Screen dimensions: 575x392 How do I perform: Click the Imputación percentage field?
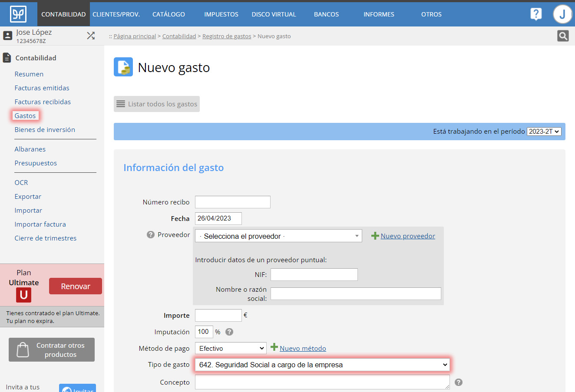click(x=204, y=332)
